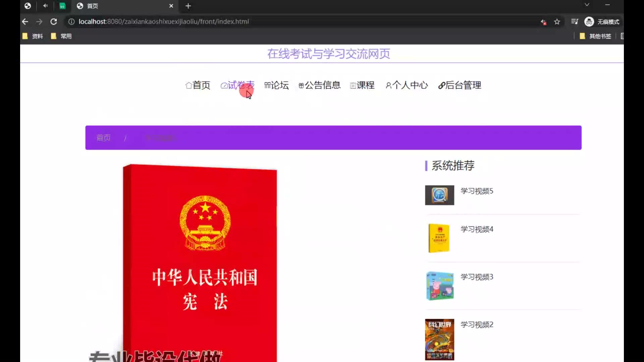The width and height of the screenshot is (644, 362).
Task: Select the 首页 browser tab
Action: (x=125, y=6)
